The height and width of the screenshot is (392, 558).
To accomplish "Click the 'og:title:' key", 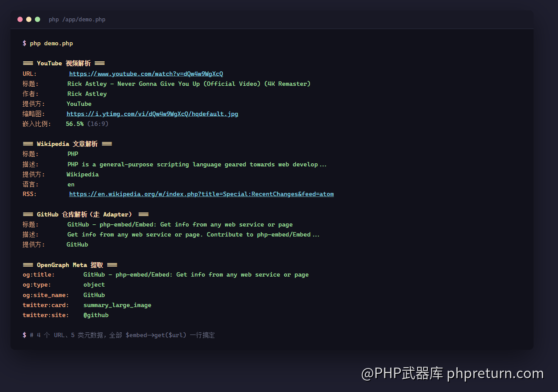I will [39, 275].
